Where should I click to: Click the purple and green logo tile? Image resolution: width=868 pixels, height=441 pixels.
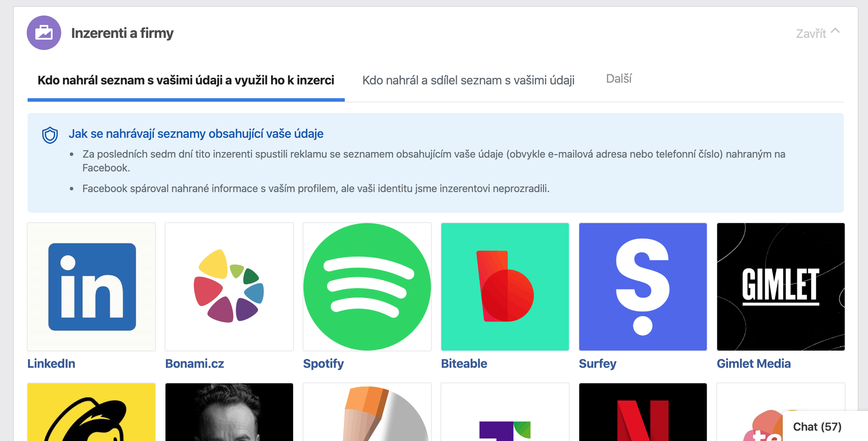(505, 412)
